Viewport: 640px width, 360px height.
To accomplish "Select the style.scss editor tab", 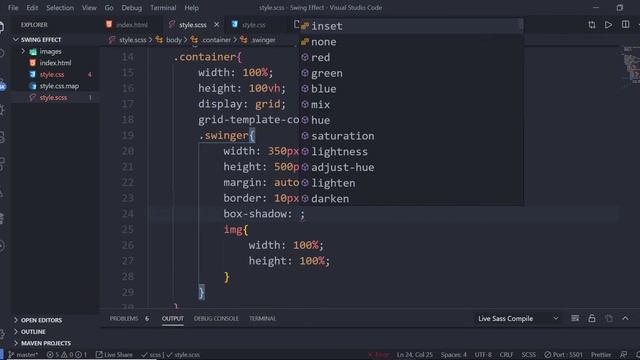I will [x=193, y=25].
